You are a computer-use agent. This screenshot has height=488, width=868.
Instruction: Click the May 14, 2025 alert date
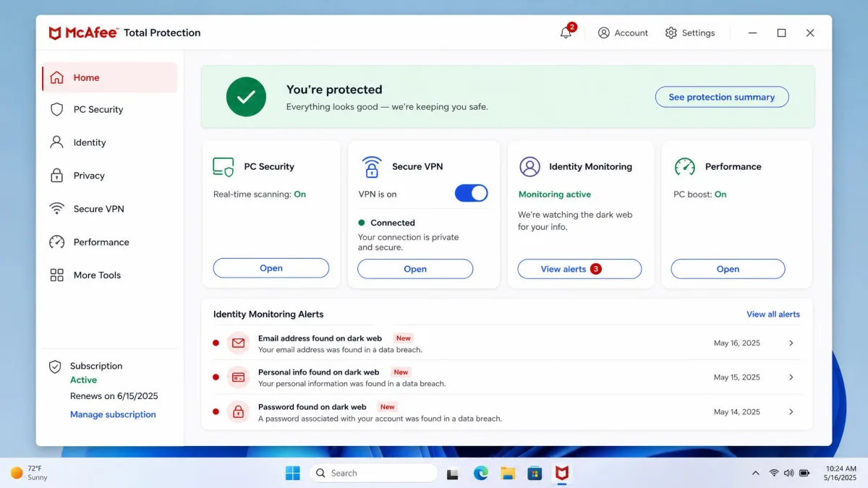pos(737,412)
